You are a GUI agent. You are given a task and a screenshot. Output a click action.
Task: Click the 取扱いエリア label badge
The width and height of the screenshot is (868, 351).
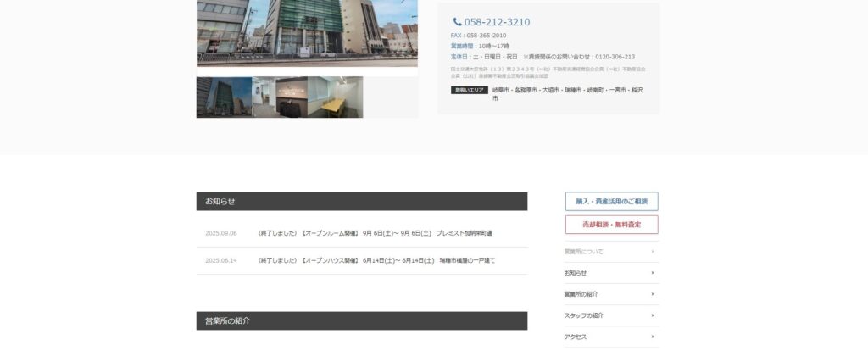point(469,90)
